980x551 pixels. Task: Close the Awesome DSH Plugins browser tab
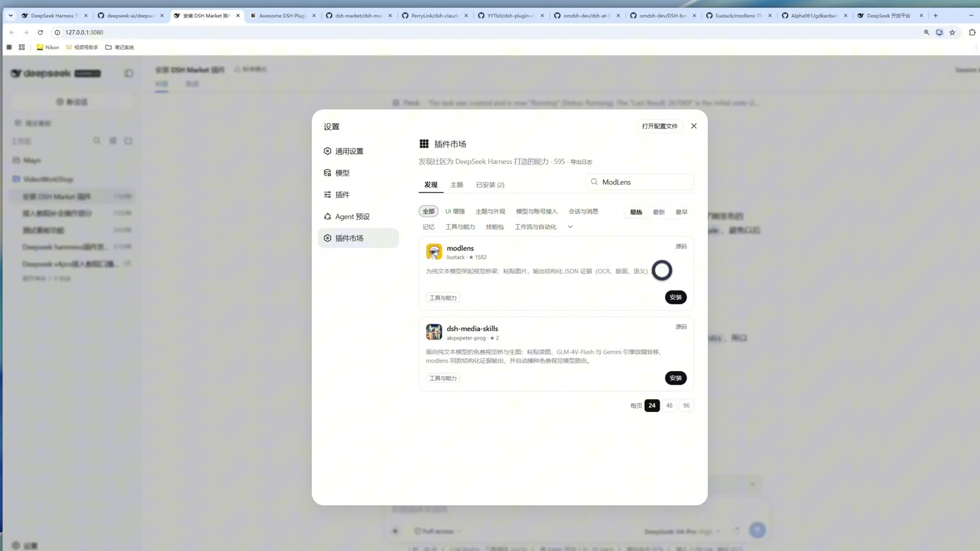(x=314, y=15)
